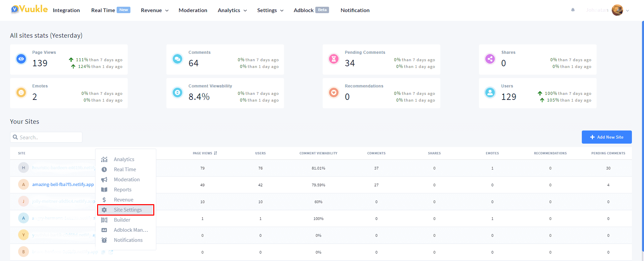644x261 pixels.
Task: Click the magnifier icon in search box
Action: pos(15,137)
